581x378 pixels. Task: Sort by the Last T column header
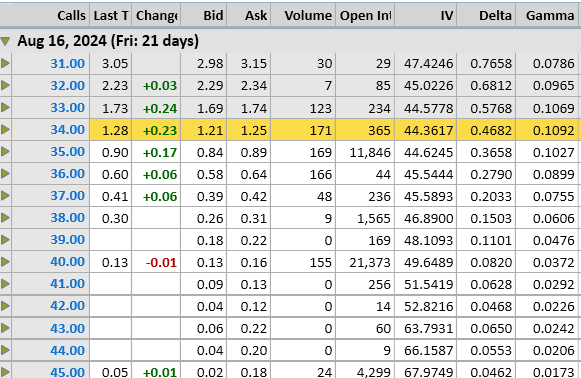click(x=111, y=15)
